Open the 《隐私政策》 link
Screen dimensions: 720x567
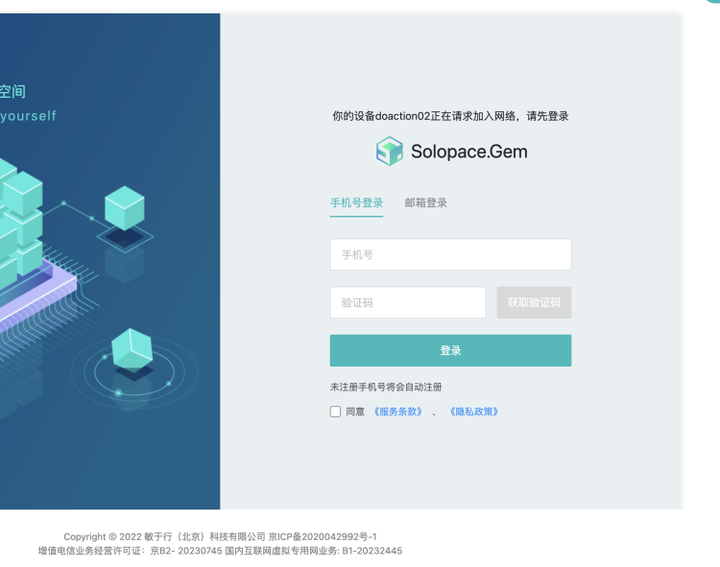[474, 411]
